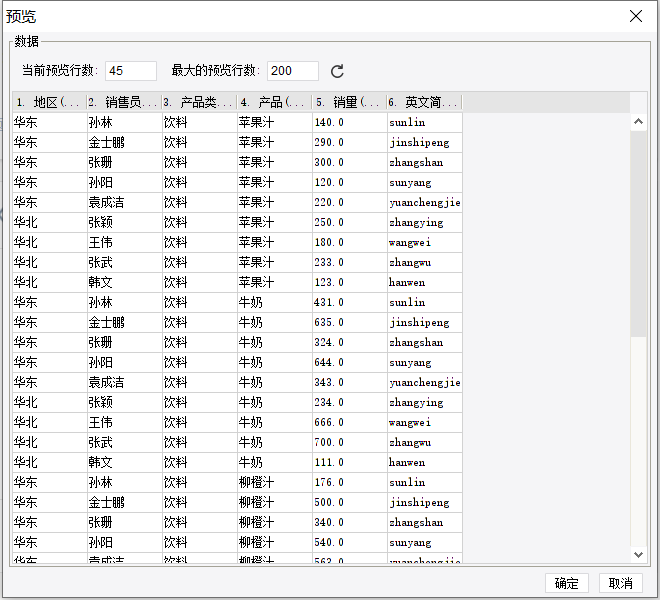Focus the 最大的预览行数 field showing 200
Screen dimensions: 660x600
click(x=293, y=71)
